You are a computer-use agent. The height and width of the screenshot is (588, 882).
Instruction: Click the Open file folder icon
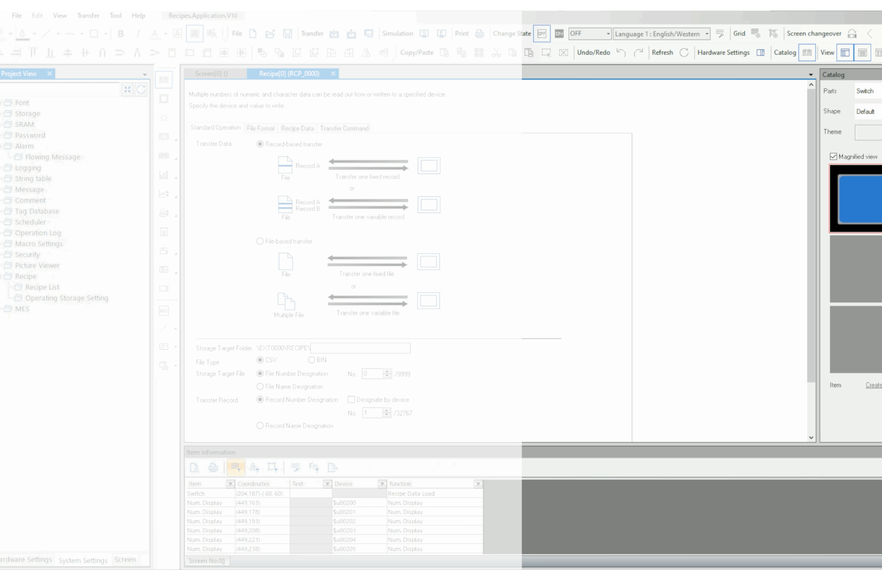tap(270, 34)
